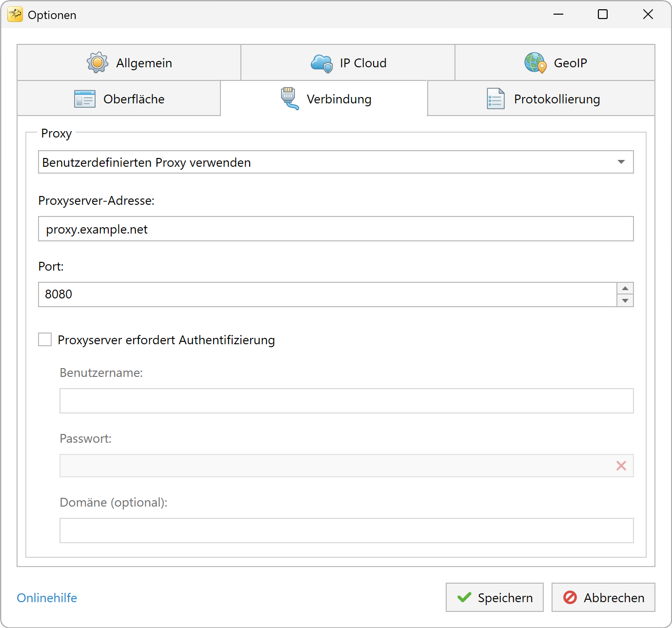Enable Proxyserver erfordert Authentifizierung checkbox
Viewport: 672px width, 628px height.
[45, 339]
